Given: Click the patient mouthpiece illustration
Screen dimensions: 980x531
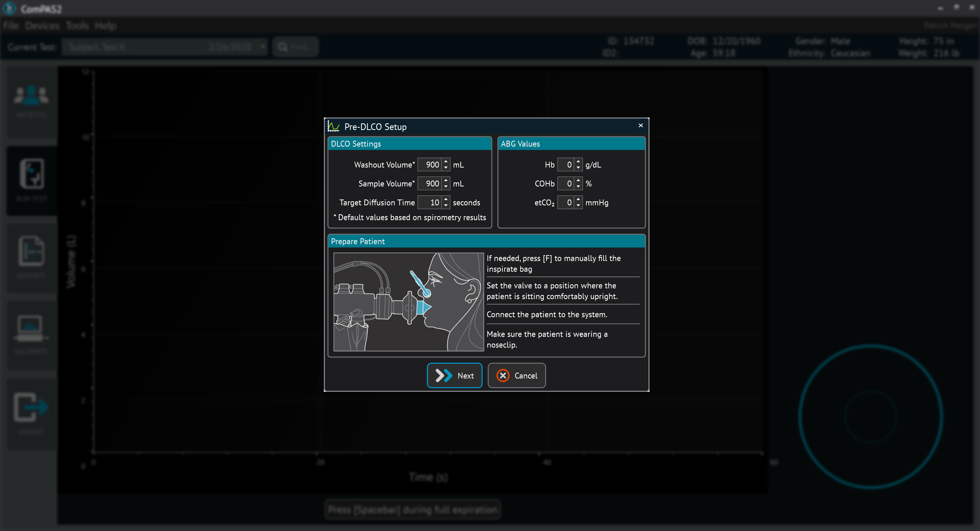Looking at the screenshot, I should [408, 302].
